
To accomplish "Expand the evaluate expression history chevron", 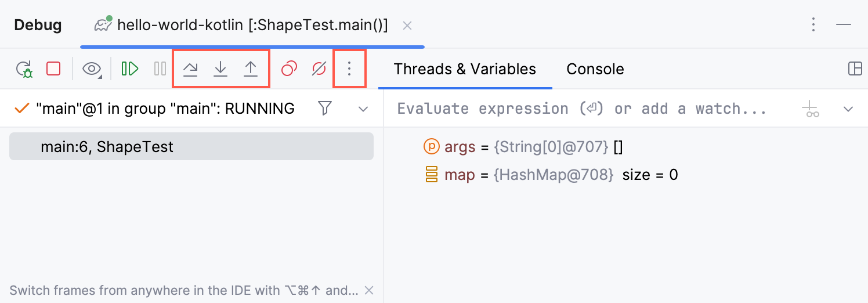I will pyautogui.click(x=848, y=109).
